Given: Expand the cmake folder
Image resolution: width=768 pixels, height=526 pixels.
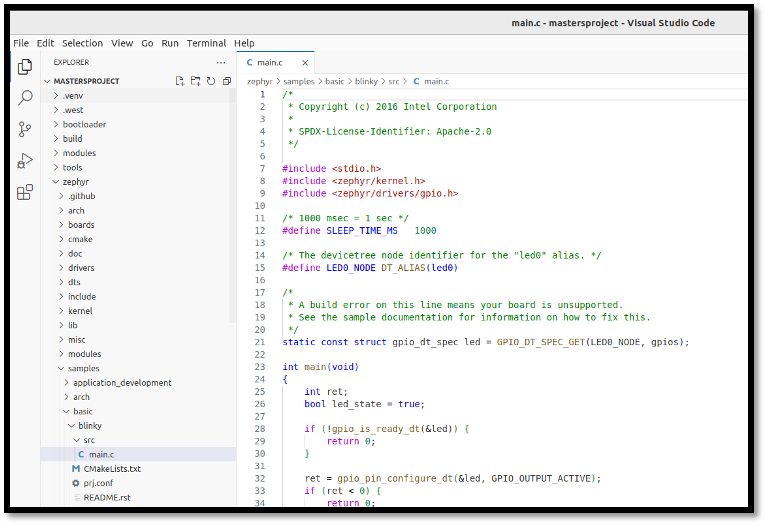Looking at the screenshot, I should coord(138,239).
